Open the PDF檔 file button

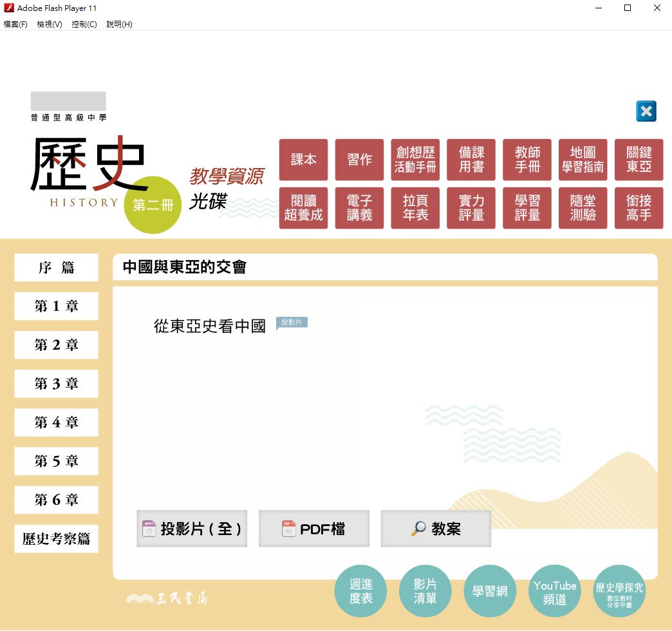pos(314,529)
